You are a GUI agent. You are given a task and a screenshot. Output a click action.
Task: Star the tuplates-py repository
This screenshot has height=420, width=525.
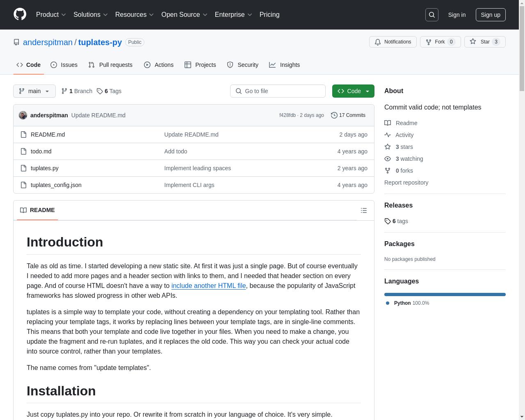[485, 42]
